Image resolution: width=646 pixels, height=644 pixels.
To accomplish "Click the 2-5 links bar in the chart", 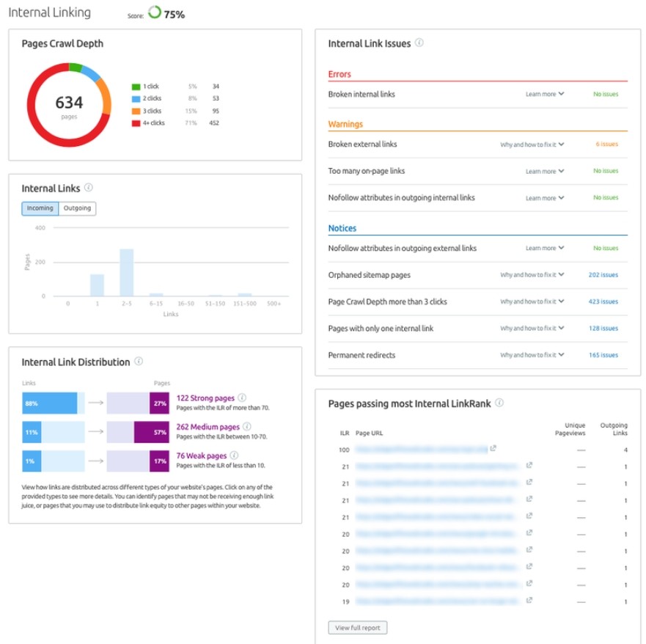I will tap(126, 272).
